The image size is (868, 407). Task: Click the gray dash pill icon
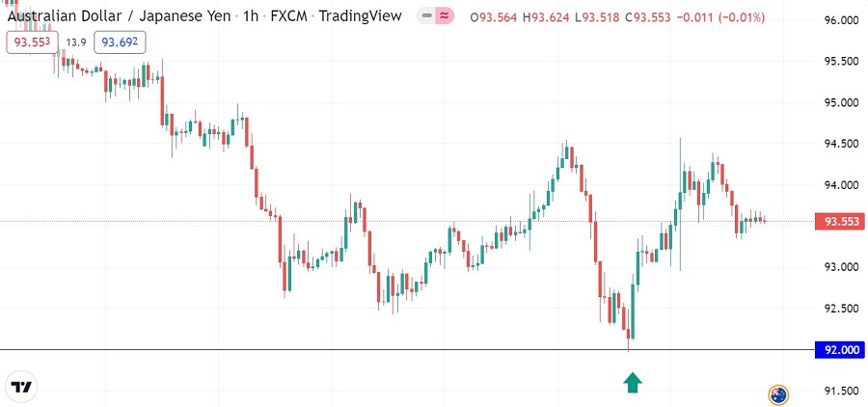427,16
